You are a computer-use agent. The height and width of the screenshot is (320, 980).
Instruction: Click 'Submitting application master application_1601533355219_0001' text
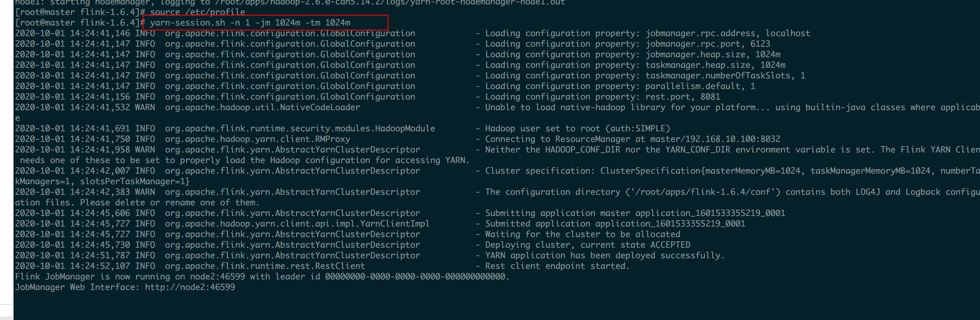click(x=635, y=213)
